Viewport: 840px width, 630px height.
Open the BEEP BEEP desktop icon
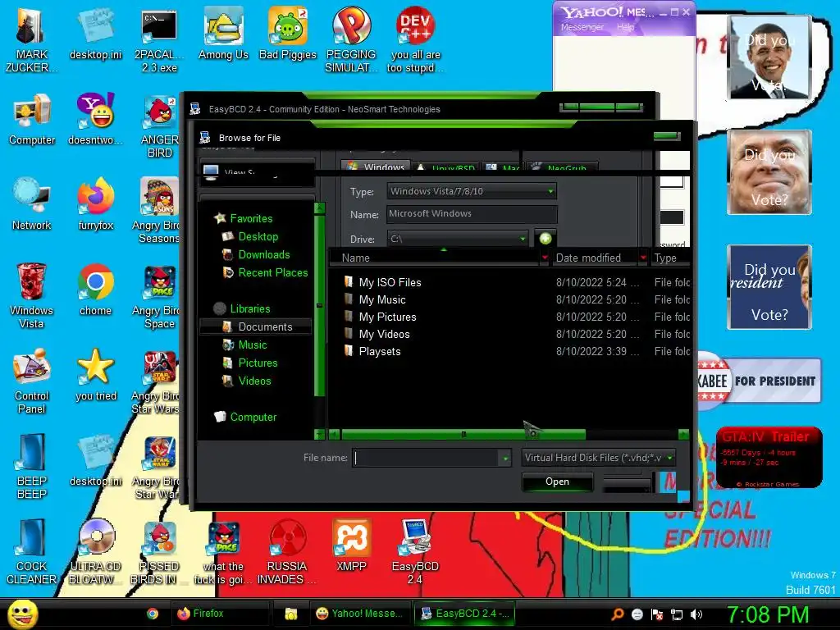(32, 466)
